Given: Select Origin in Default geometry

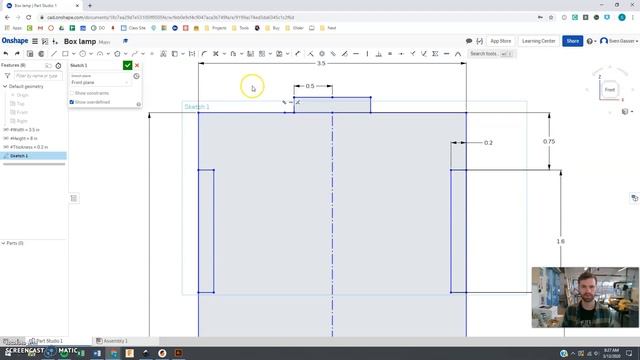Looking at the screenshot, I should (x=22, y=95).
